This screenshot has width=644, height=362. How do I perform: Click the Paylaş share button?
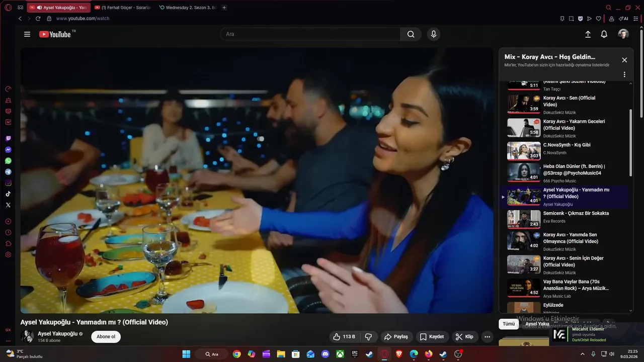click(x=396, y=337)
